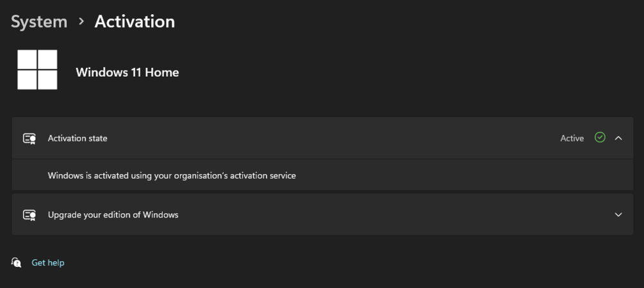Go back to System via the breadcrumb
The image size is (644, 288).
tap(39, 22)
